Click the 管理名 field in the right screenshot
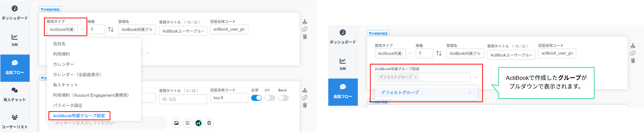The height and width of the screenshot is (133, 644). tap(465, 53)
